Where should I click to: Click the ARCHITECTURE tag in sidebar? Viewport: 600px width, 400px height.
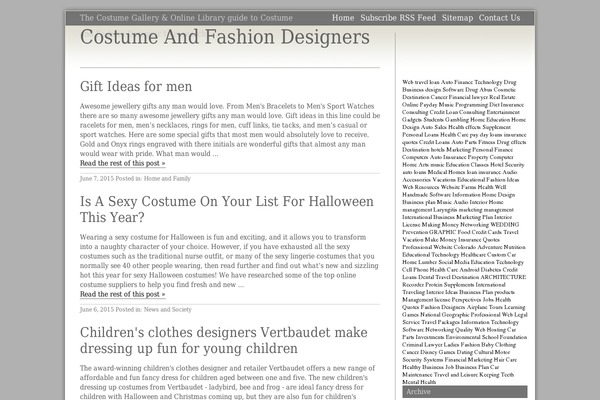(503, 277)
